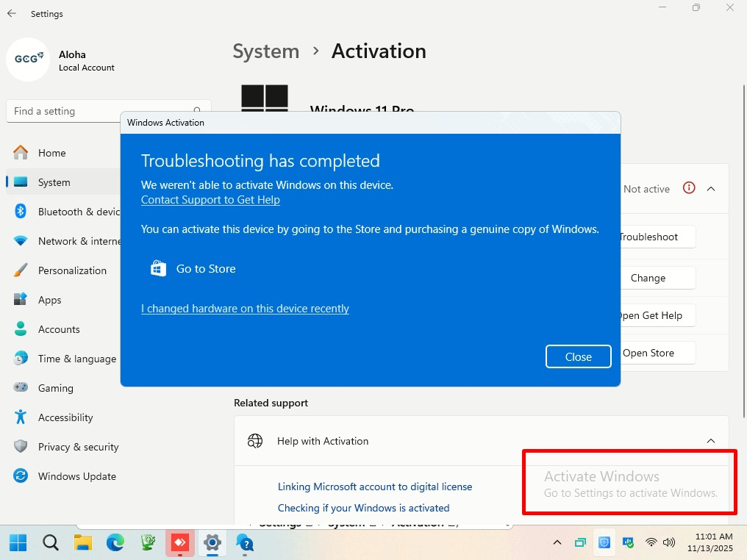The image size is (747, 560).
Task: Open Checking if your Windows is activated
Action: pyautogui.click(x=363, y=508)
